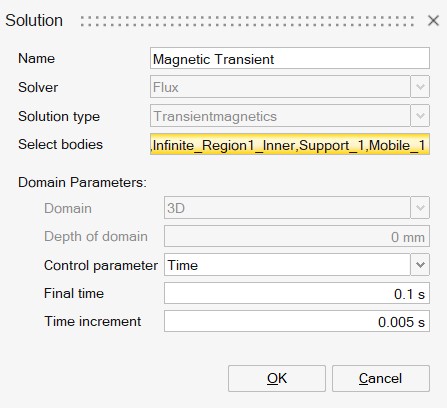Expand the Control parameter dropdown arrow

click(x=420, y=265)
